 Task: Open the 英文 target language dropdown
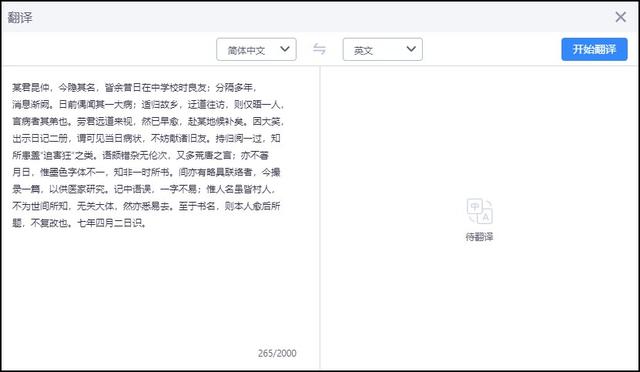coord(382,49)
